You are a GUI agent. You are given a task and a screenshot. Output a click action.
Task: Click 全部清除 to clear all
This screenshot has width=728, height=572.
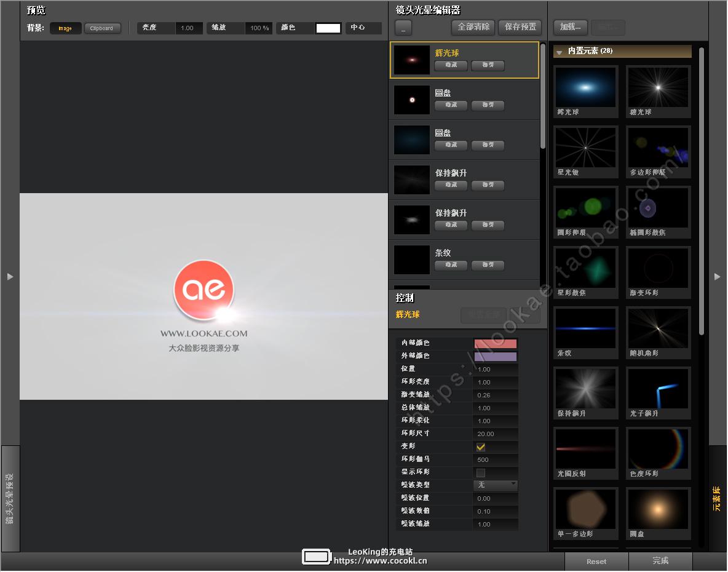pyautogui.click(x=473, y=27)
